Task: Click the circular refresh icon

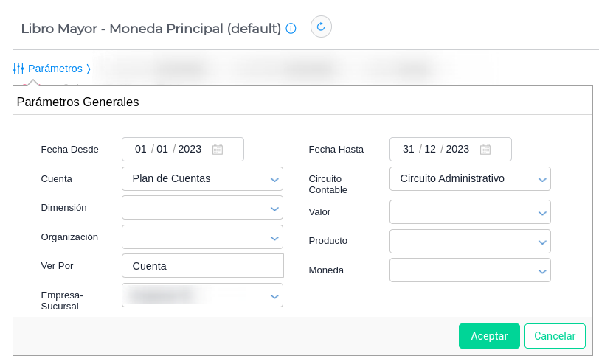Action: 321,27
